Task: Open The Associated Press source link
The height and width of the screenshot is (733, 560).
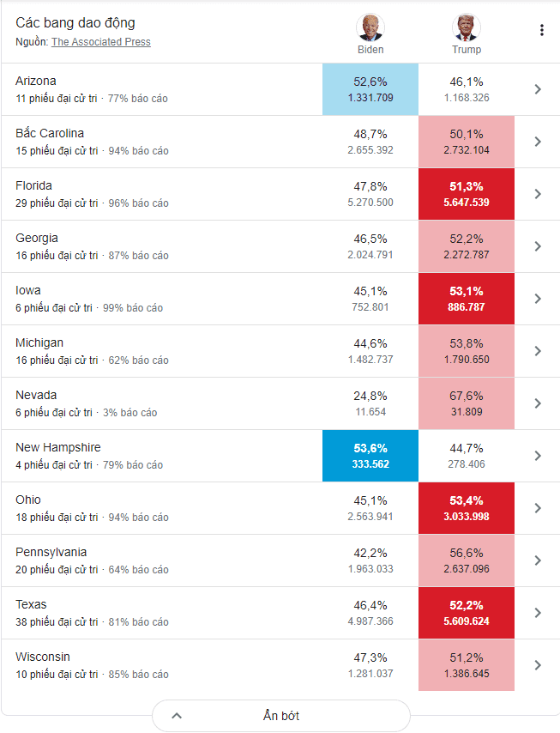Action: coord(100,42)
